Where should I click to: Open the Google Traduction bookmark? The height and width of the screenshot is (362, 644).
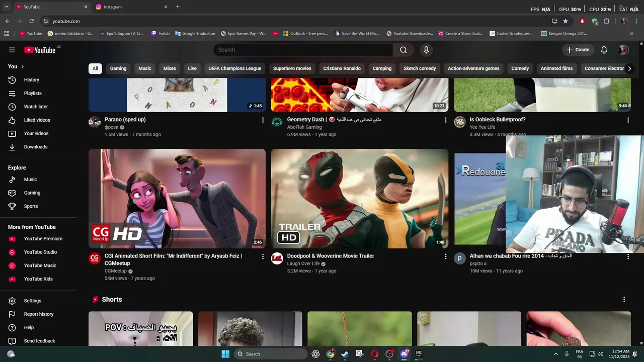coord(195,34)
